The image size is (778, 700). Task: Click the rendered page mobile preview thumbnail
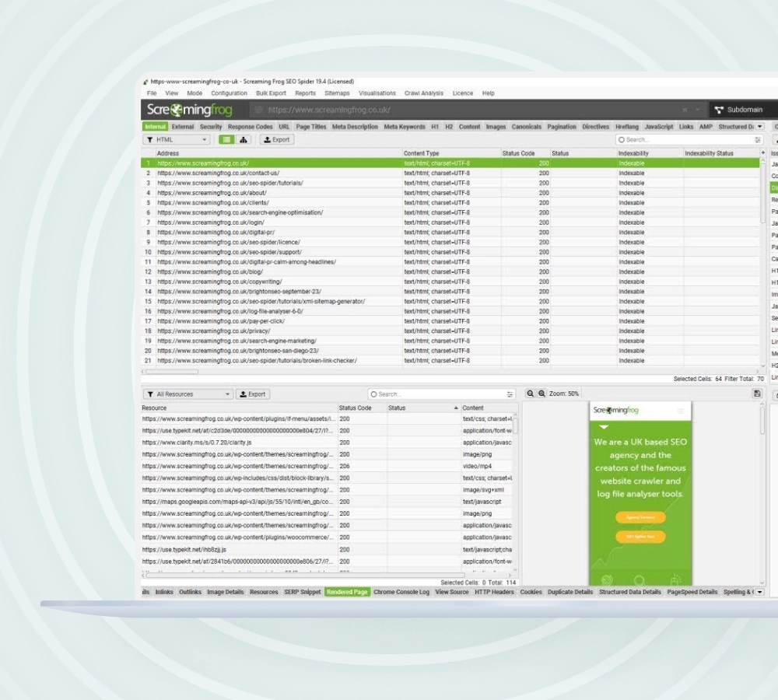(x=640, y=494)
